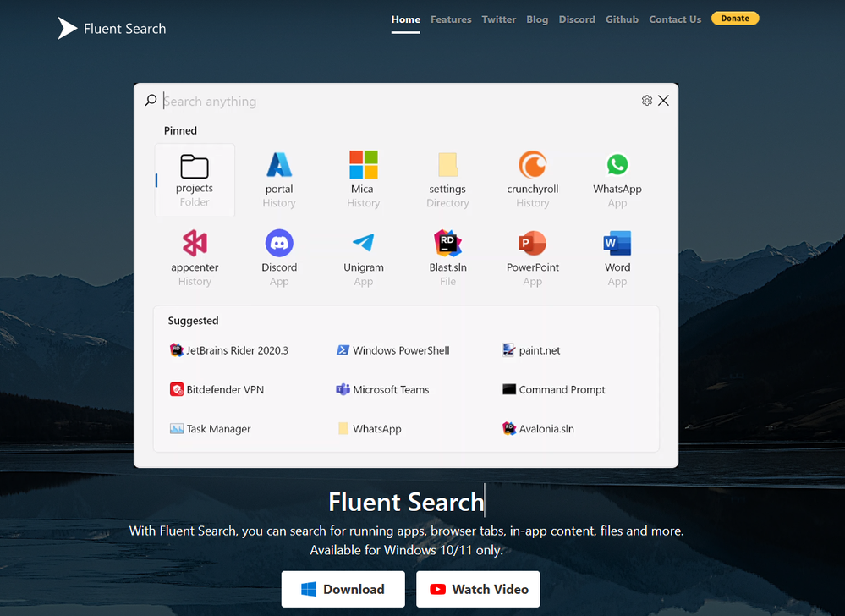Open the Blog nav item
Screen dimensions: 845x616
click(x=537, y=20)
